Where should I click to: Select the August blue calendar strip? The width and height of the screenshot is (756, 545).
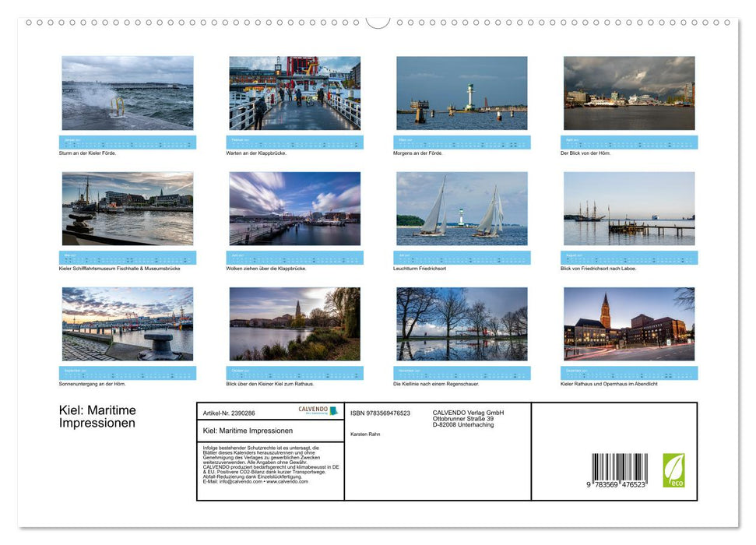[629, 258]
